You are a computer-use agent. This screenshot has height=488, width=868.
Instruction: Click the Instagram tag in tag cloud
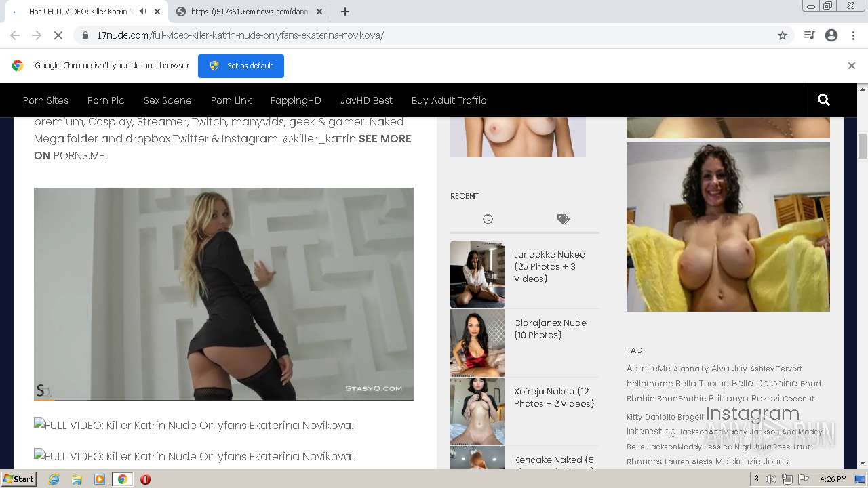coord(753,413)
